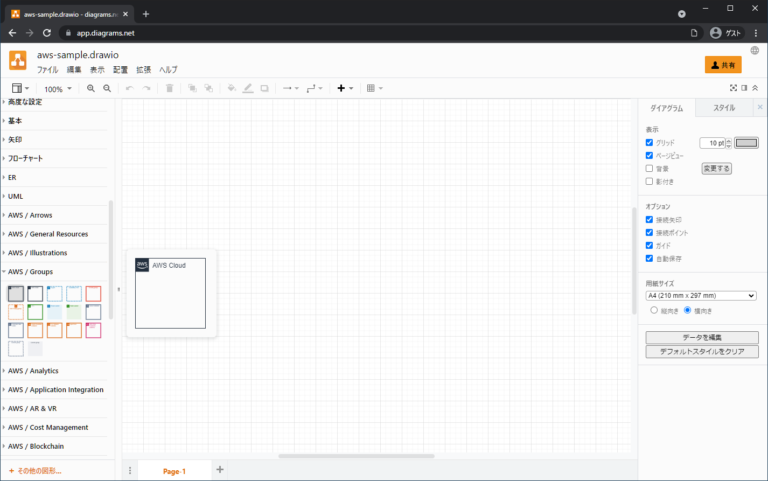768x481 pixels.
Task: Open the ファイル menu
Action: pyautogui.click(x=47, y=70)
